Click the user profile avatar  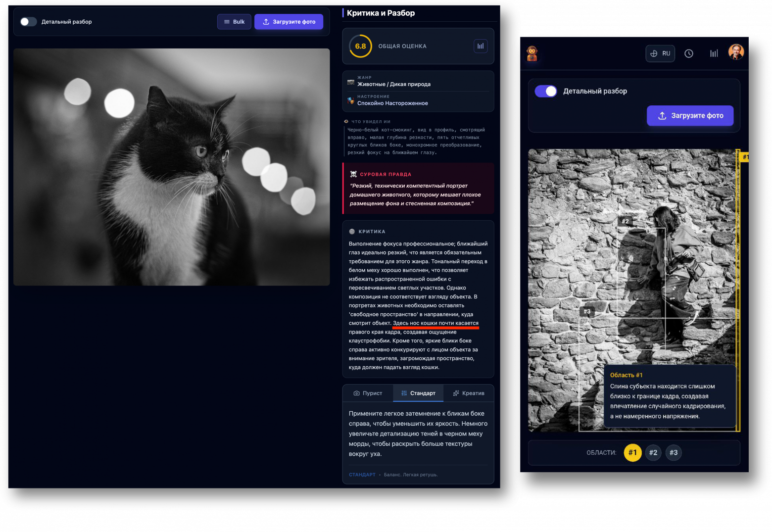tap(736, 52)
